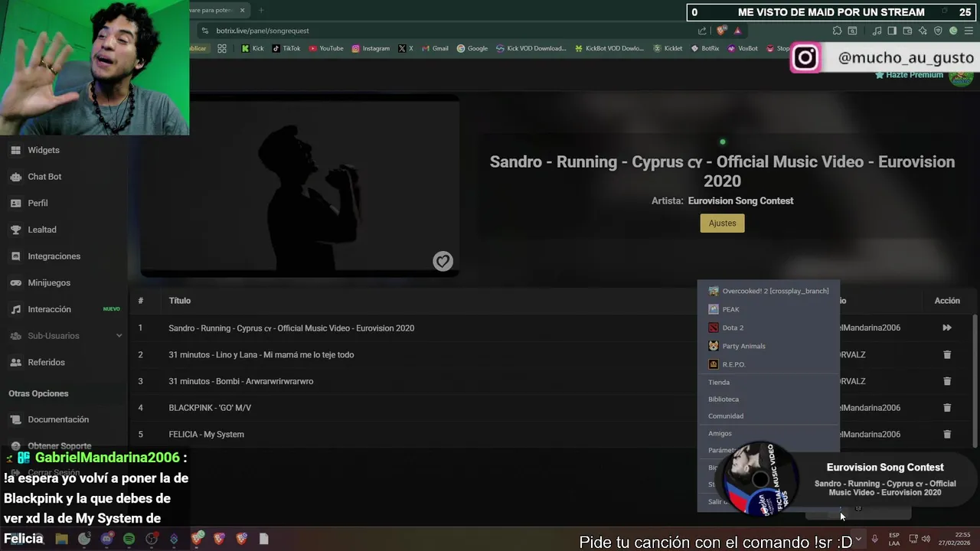The width and height of the screenshot is (980, 551).
Task: Launch Party Animals from Steam menu
Action: (x=769, y=346)
